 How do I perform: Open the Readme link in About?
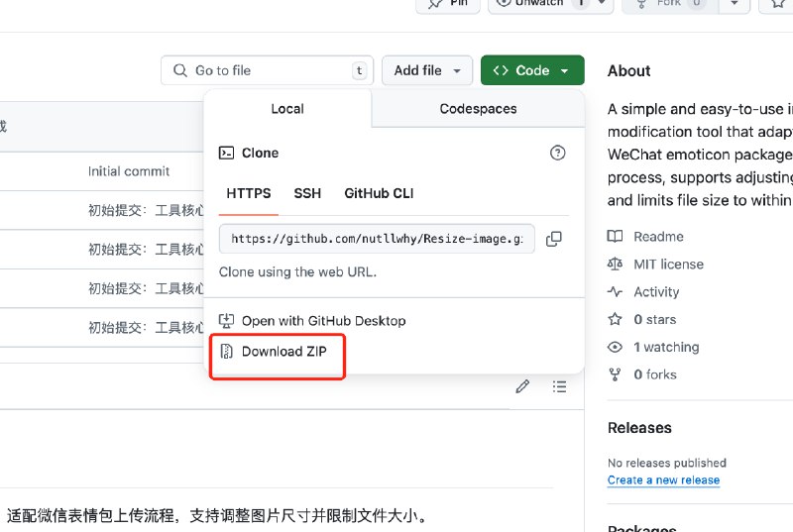click(658, 237)
